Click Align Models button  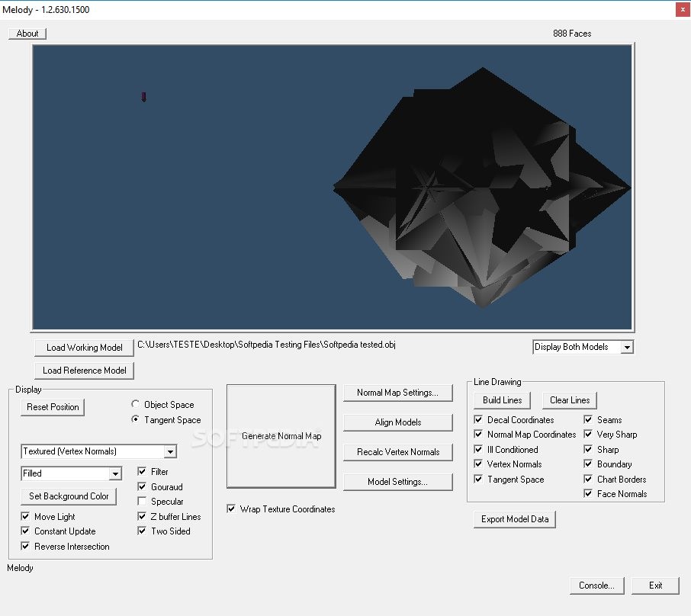398,422
